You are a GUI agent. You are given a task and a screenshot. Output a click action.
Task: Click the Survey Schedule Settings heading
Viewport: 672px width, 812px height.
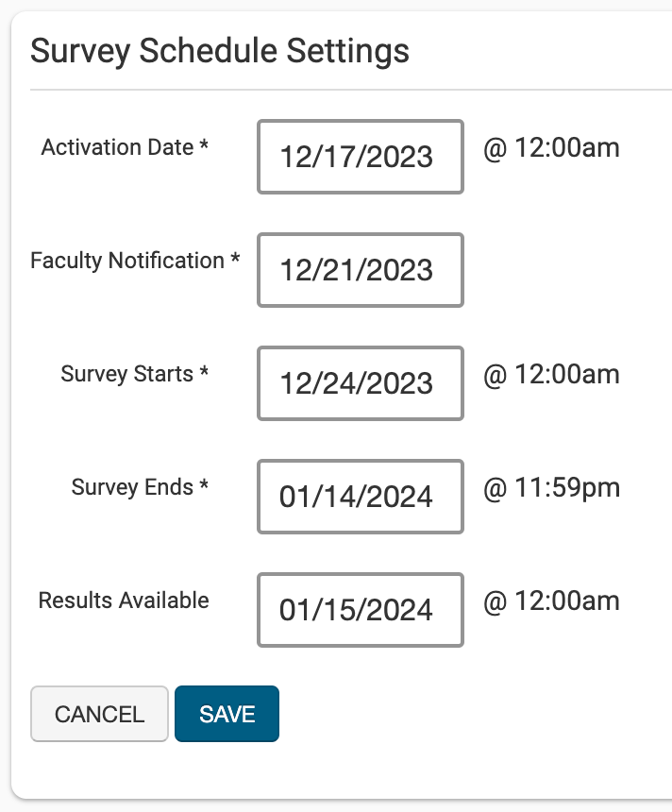220,51
